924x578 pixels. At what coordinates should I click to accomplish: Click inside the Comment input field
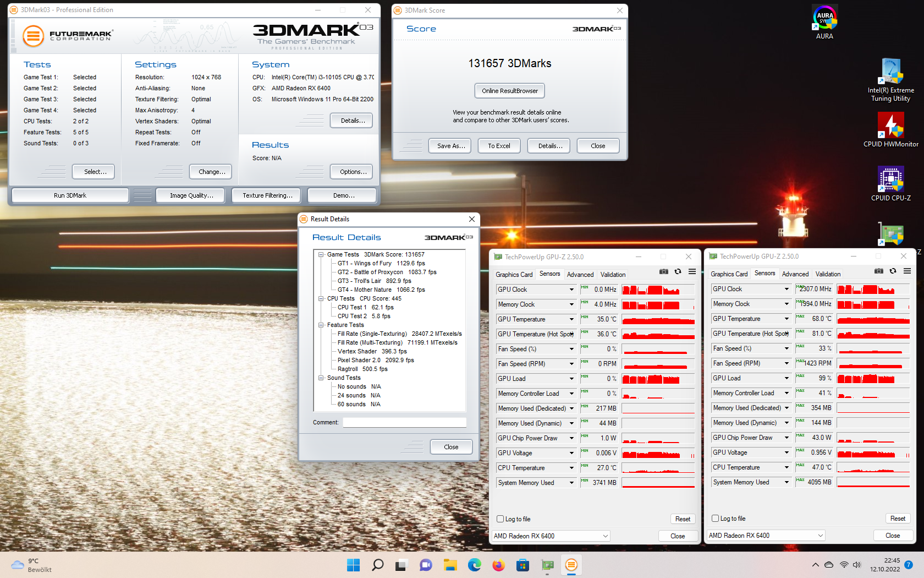click(x=404, y=422)
